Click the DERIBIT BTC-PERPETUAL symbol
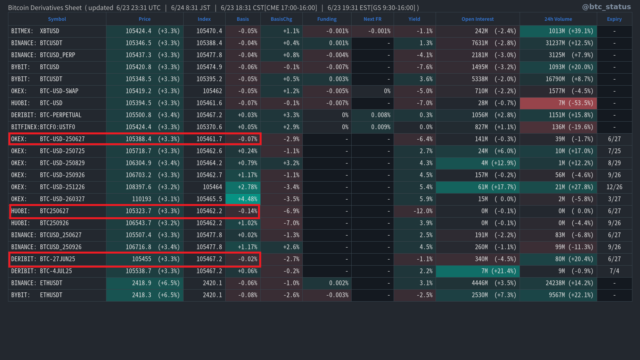The height and width of the screenshot is (360, 640). point(46,115)
